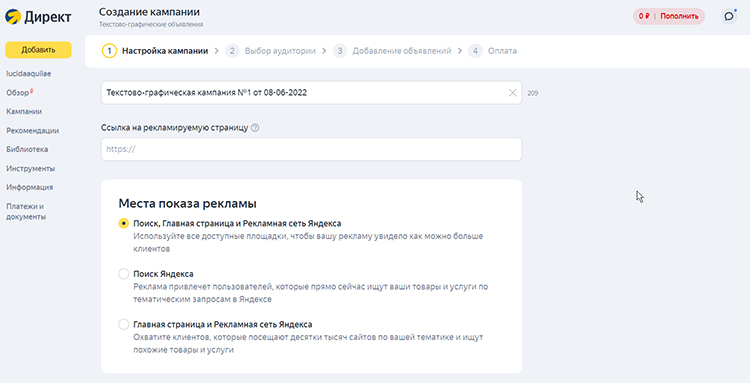This screenshot has height=383, width=750.
Task: Open Библиотека in the sidebar
Action: click(x=27, y=149)
